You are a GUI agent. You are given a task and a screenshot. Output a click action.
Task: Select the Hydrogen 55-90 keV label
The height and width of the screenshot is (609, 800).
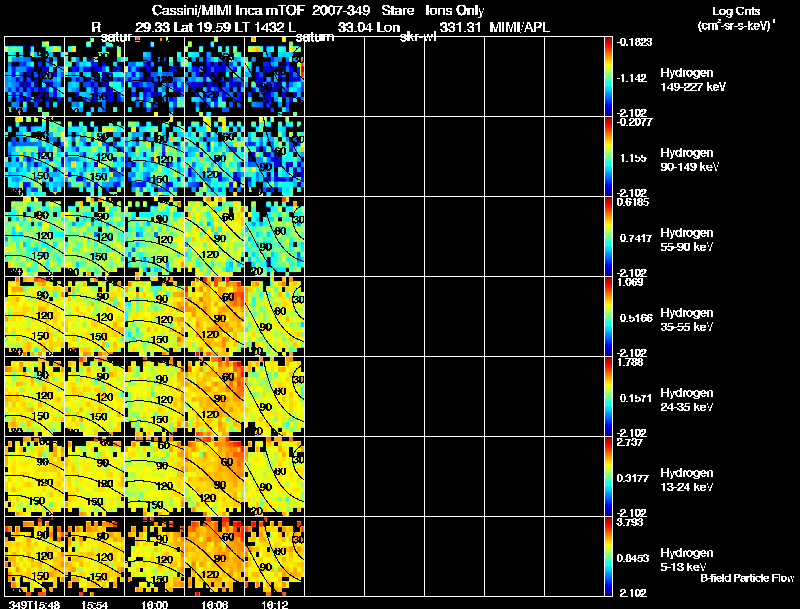tap(689, 239)
